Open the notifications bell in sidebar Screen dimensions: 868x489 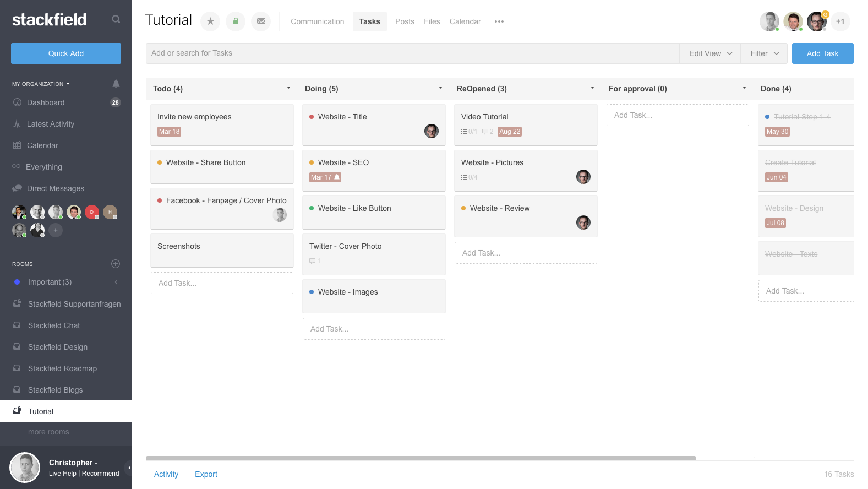click(x=116, y=84)
